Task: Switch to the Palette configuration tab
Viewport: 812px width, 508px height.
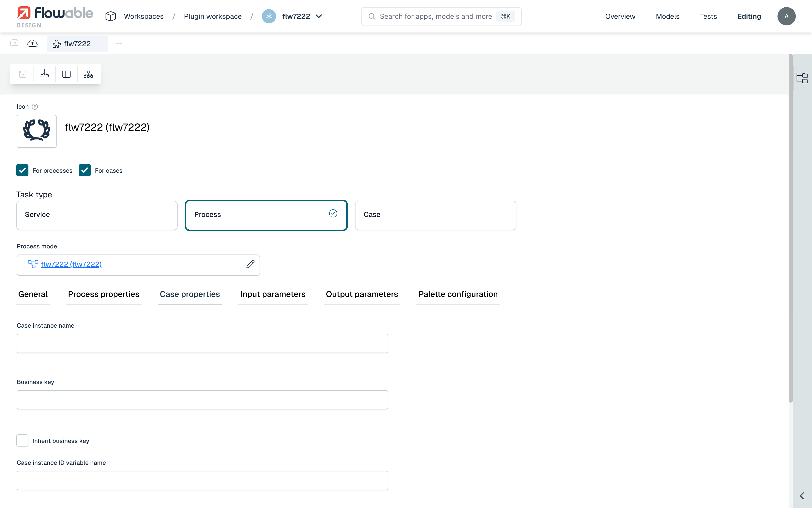Action: [x=458, y=294]
